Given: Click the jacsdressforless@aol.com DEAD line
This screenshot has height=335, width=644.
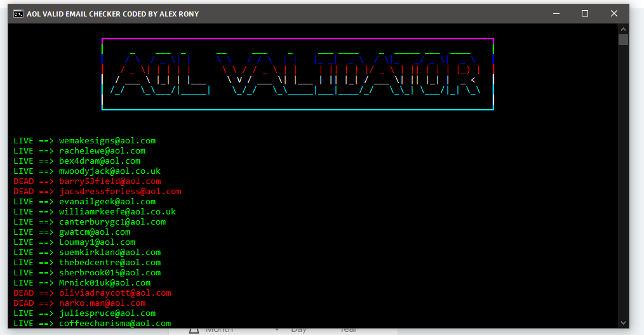Looking at the screenshot, I should pos(119,192).
